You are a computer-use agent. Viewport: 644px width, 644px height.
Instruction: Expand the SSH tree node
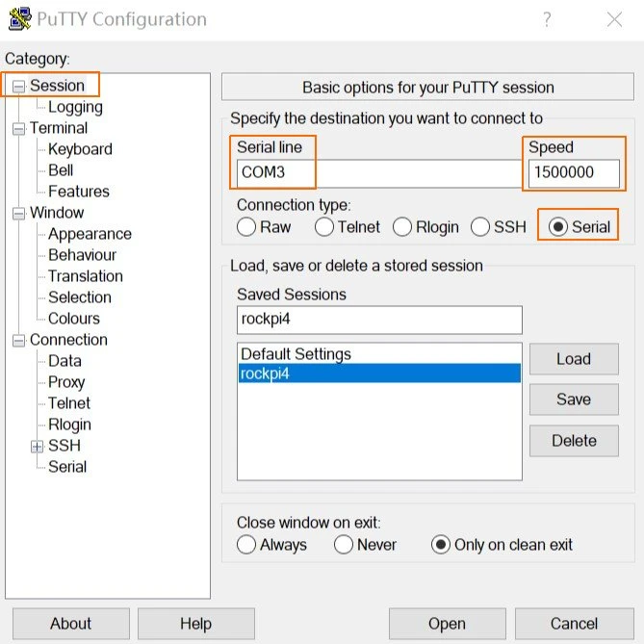pos(38,446)
